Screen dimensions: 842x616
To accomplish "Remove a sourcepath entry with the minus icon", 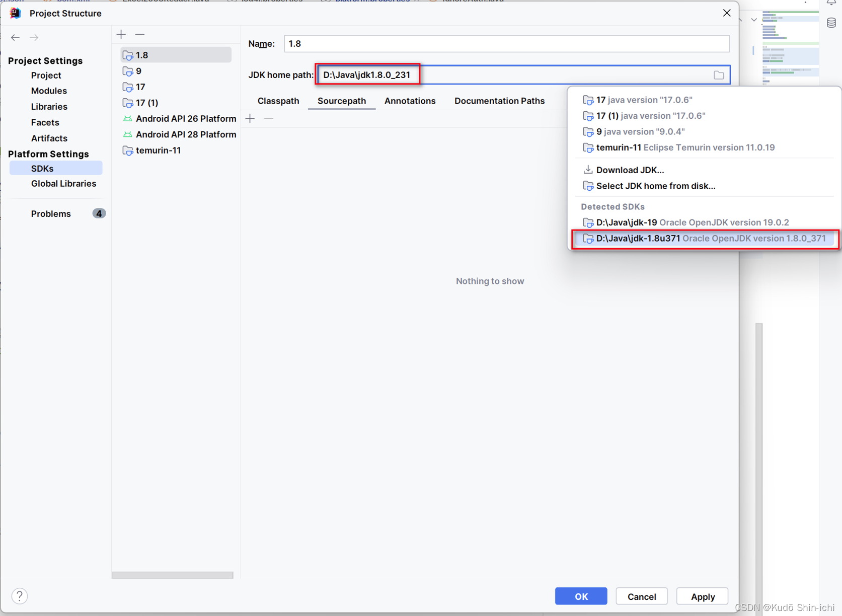I will [x=269, y=118].
